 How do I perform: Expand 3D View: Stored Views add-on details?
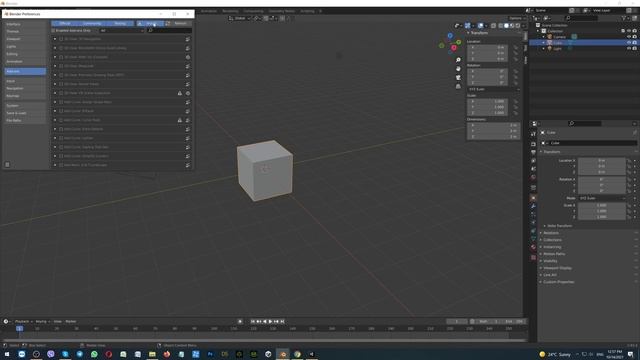(x=55, y=84)
